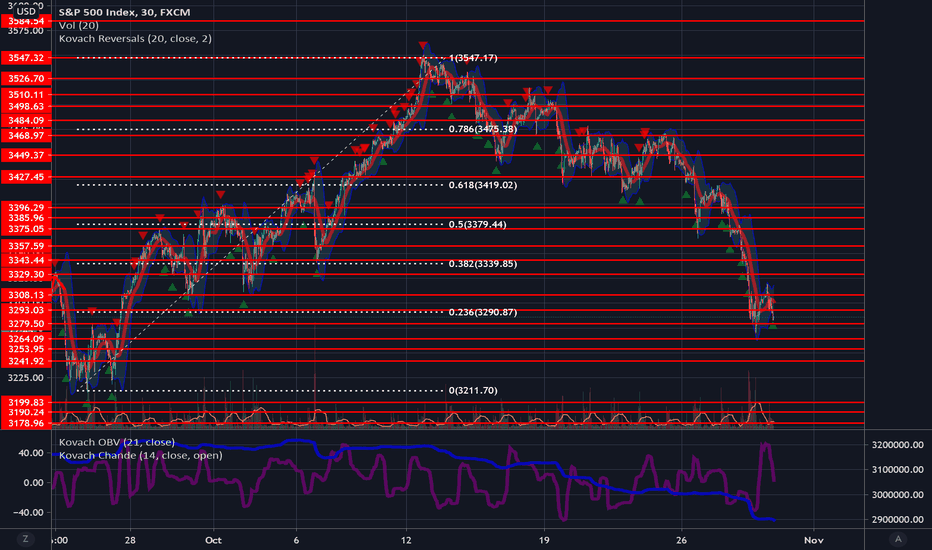The height and width of the screenshot is (550, 932).
Task: Select the Vol (20) indicator legend
Action: [78, 25]
